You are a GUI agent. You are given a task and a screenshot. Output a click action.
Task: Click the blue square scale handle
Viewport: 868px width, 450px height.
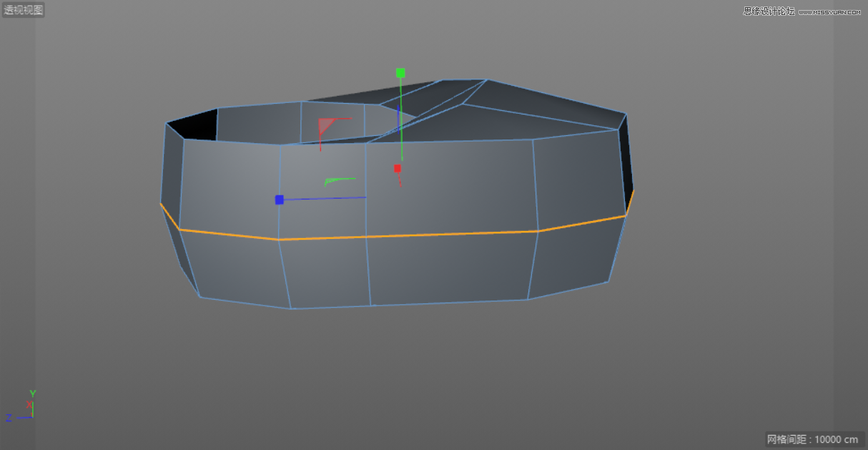(278, 200)
